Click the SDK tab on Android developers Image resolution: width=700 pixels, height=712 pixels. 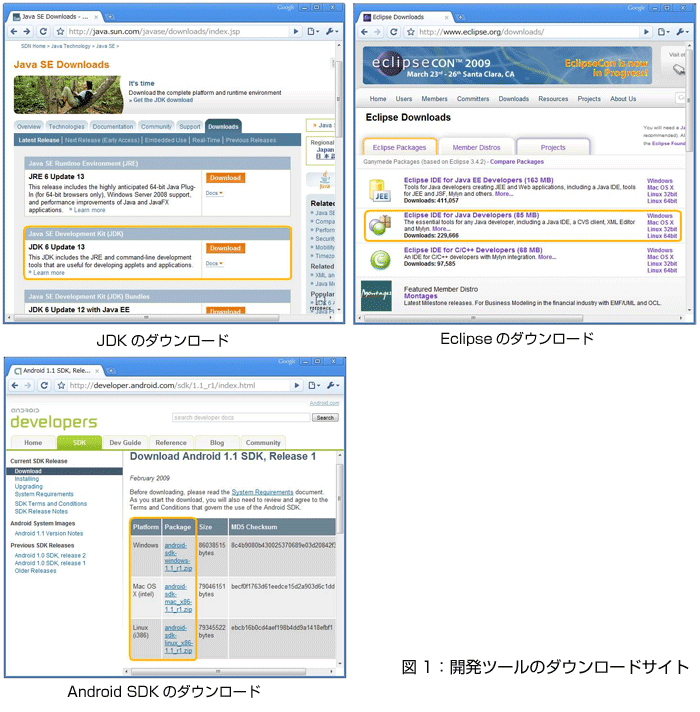79,442
